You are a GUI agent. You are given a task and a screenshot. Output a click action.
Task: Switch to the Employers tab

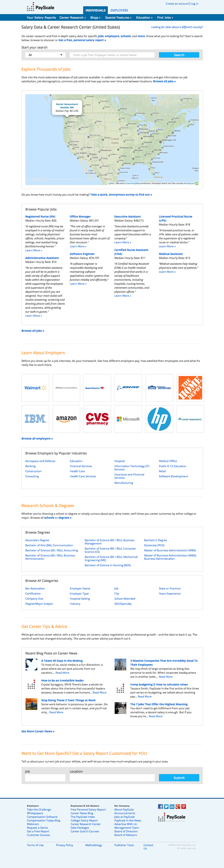tap(119, 10)
